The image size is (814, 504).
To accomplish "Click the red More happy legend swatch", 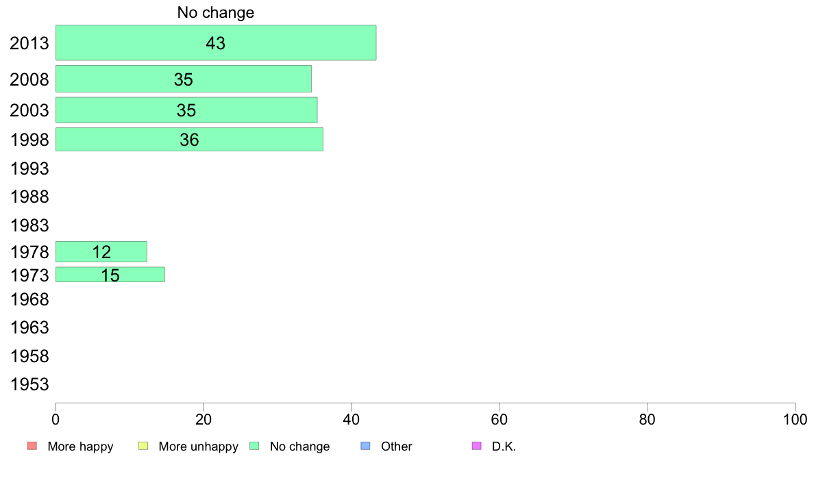I will point(32,446).
